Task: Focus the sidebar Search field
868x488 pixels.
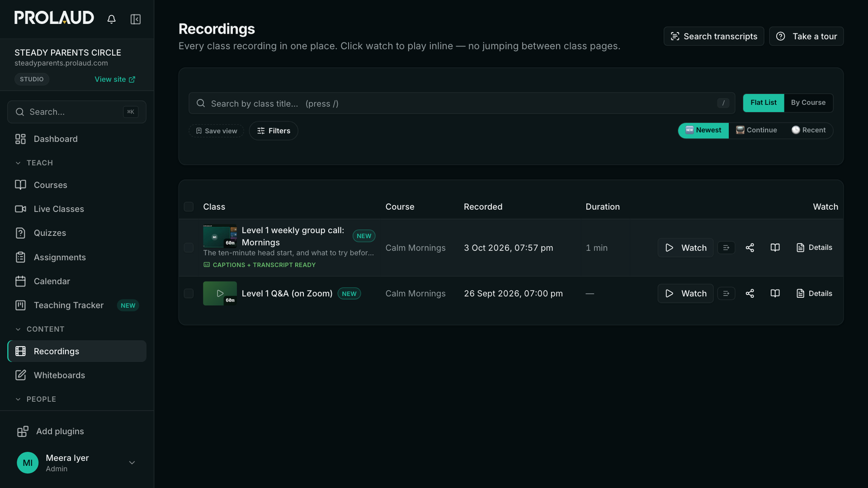Action: coord(76,112)
